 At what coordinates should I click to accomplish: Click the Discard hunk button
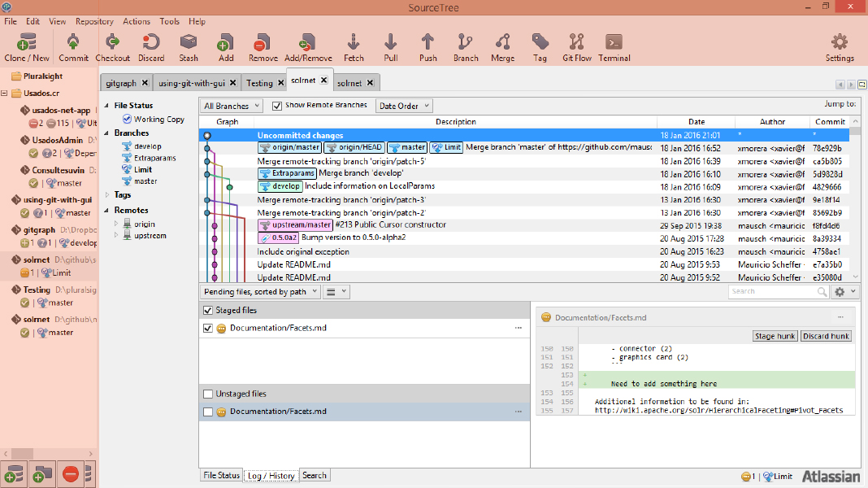[826, 336]
